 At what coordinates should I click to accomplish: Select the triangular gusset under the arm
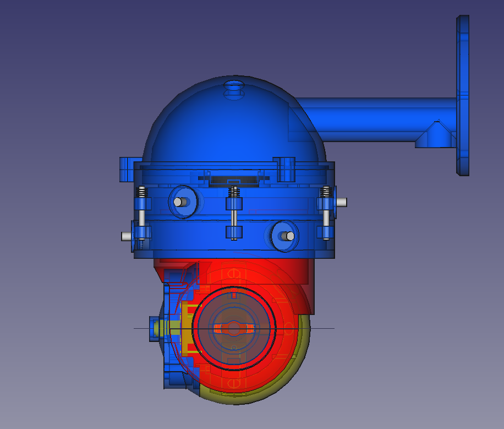click(436, 134)
